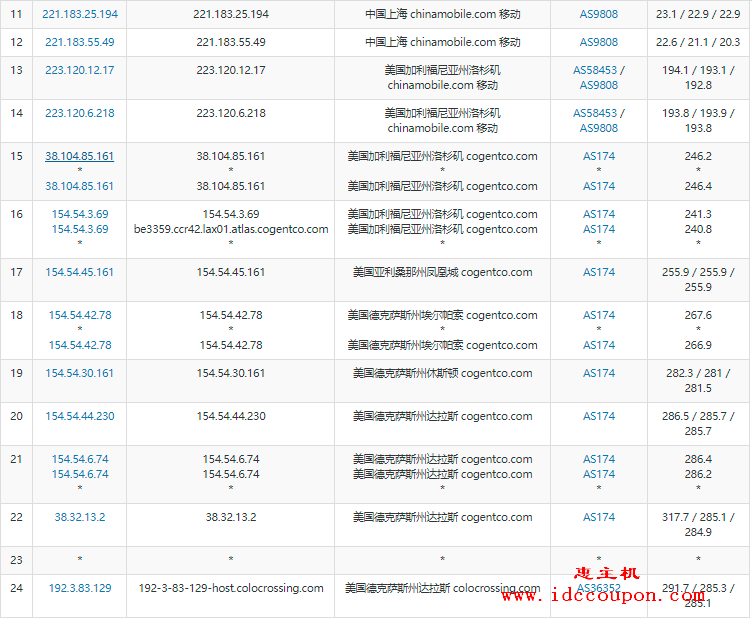
Task: Click the blue 223.120.6.218 link in hop 14
Action: (x=80, y=113)
